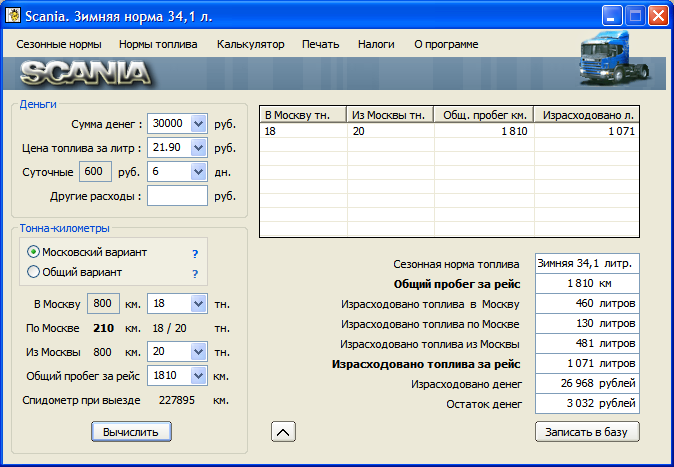Screen dimensions: 674x467
Task: Click the 1 071 литров result field
Action: coord(587,363)
